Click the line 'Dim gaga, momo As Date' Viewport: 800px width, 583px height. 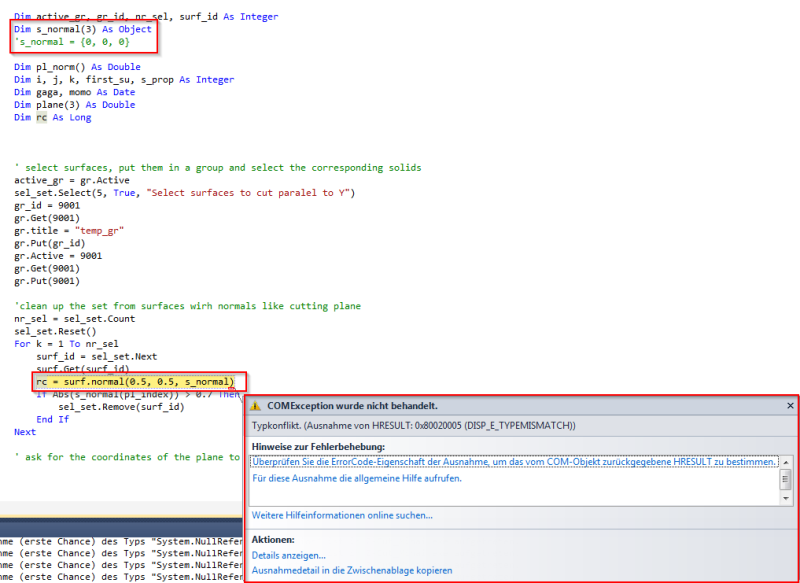pos(74,92)
